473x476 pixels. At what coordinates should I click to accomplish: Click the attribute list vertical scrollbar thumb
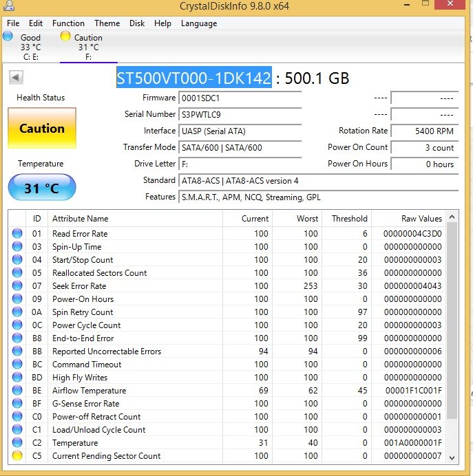click(x=452, y=321)
